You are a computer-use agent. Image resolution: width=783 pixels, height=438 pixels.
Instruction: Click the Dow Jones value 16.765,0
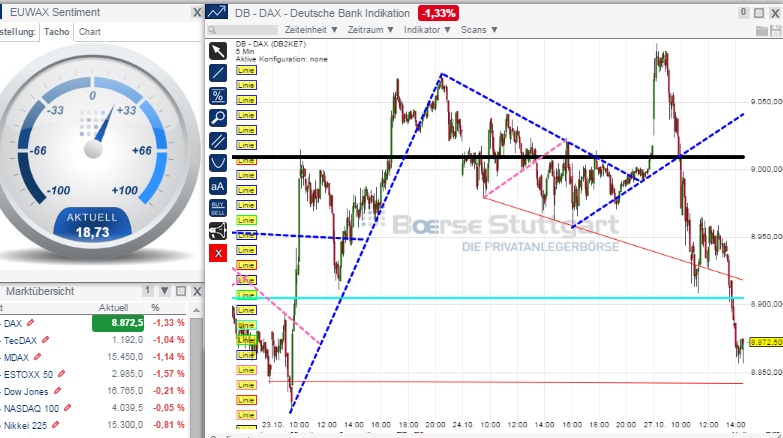125,391
